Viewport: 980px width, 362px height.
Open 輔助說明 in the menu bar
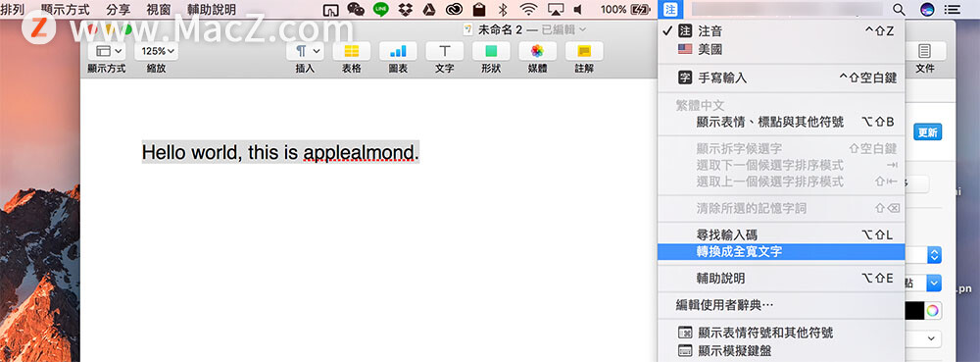click(x=212, y=10)
